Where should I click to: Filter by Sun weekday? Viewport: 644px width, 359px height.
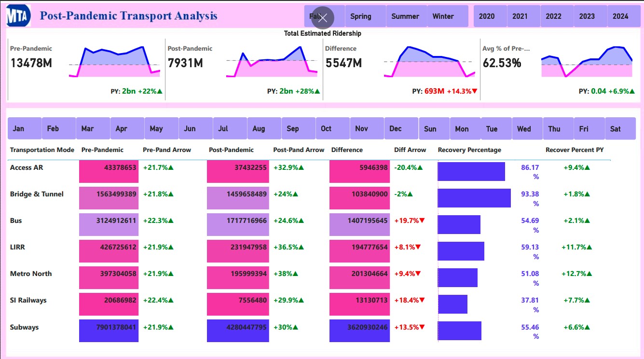tap(434, 128)
